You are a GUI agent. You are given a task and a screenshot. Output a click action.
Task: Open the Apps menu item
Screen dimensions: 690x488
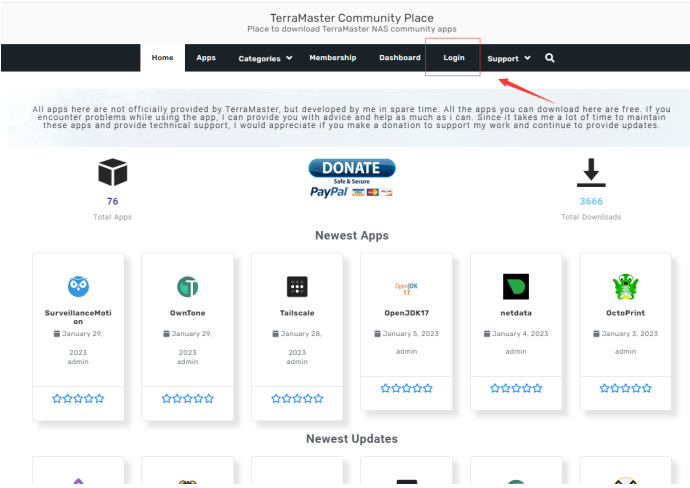[x=206, y=58]
